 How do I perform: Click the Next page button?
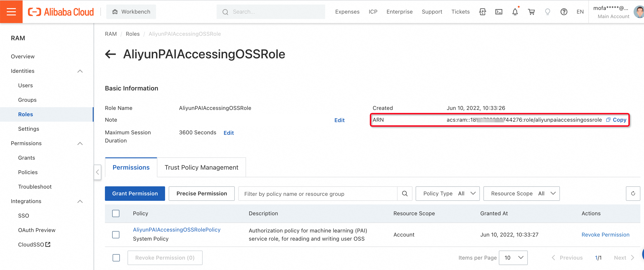click(x=624, y=258)
